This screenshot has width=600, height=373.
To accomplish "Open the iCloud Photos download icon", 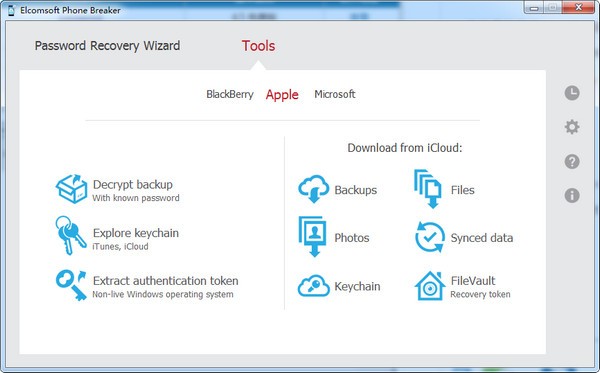I will click(x=313, y=236).
